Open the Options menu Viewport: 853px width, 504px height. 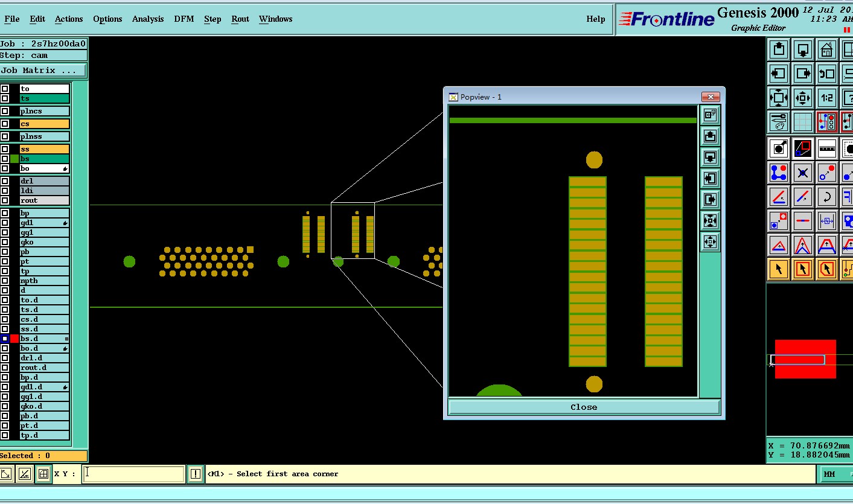[107, 19]
